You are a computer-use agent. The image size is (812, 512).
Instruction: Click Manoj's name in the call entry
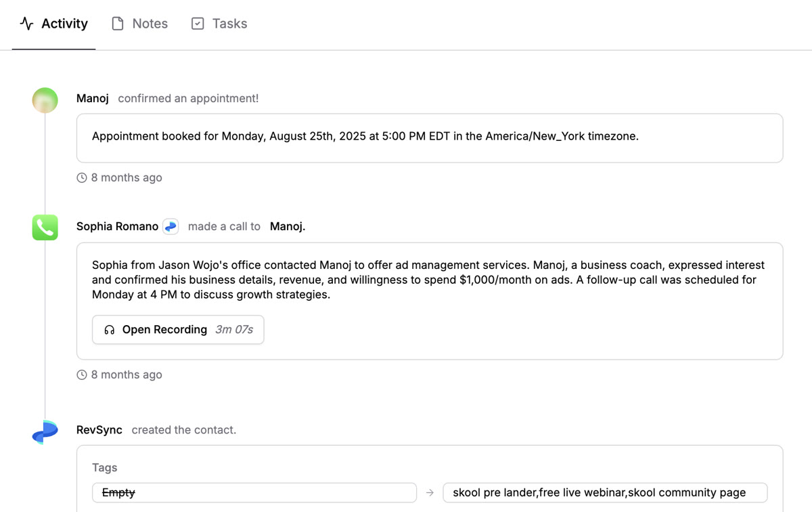tap(287, 226)
